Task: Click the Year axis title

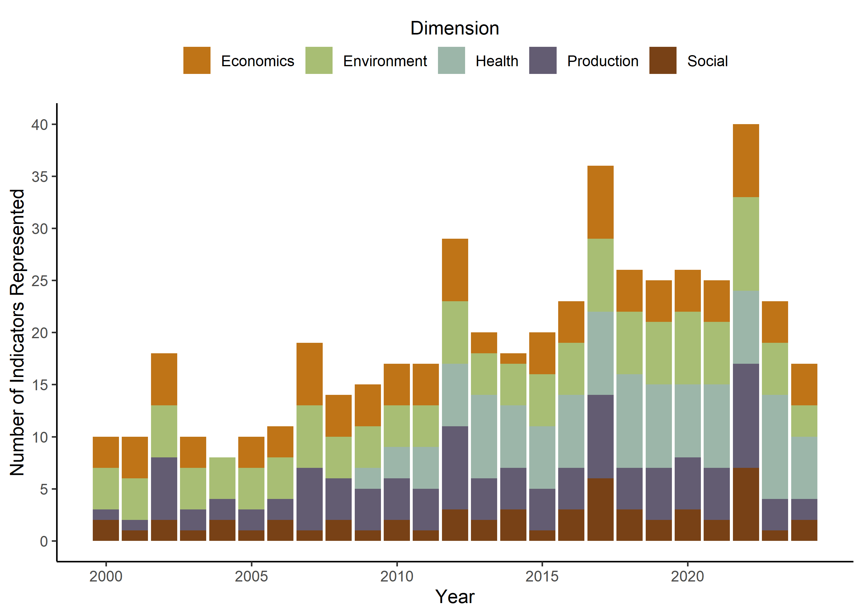Action: pos(454,597)
